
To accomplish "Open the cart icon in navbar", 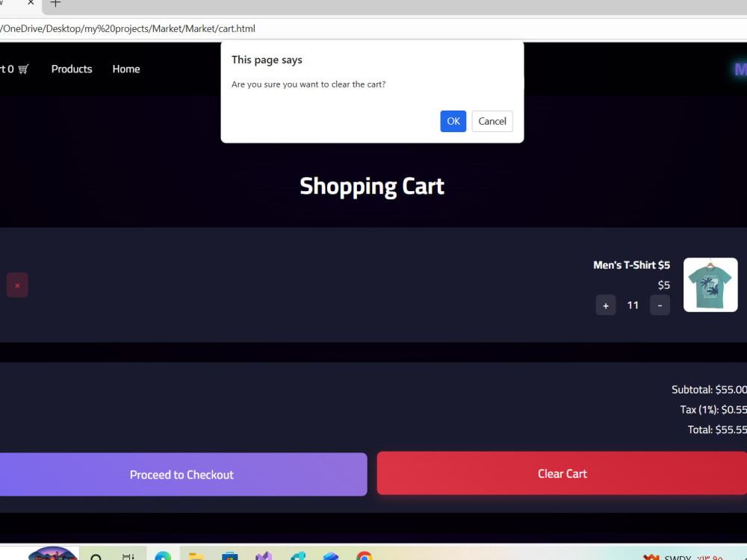I will click(23, 69).
